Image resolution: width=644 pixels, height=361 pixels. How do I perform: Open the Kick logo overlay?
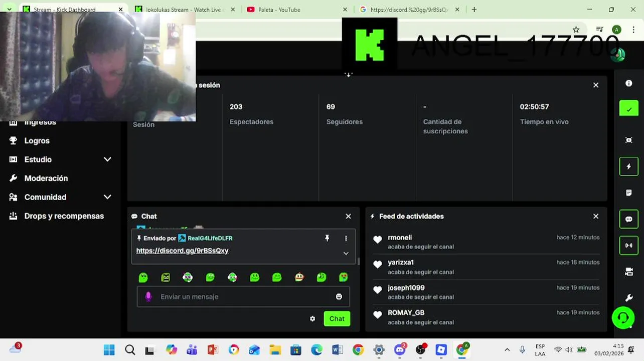(370, 45)
